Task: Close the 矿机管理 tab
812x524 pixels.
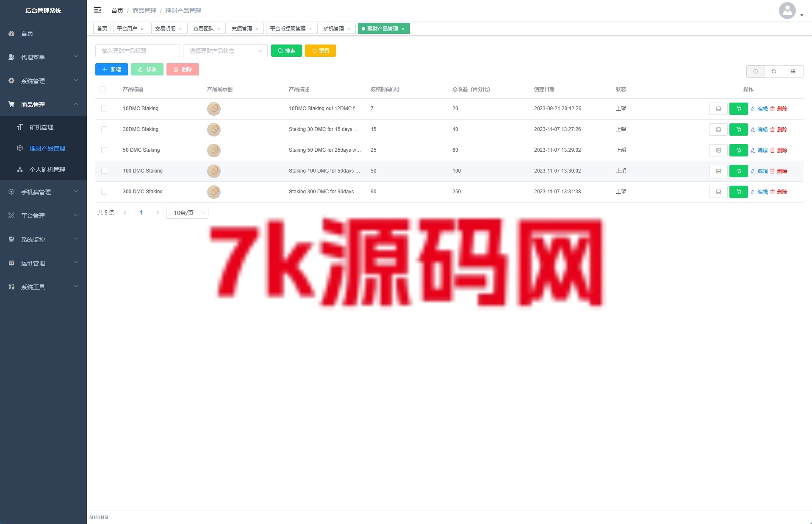Action: (x=349, y=29)
